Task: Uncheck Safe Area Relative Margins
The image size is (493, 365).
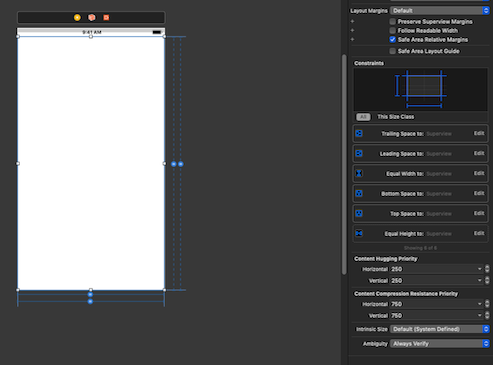Action: click(393, 40)
